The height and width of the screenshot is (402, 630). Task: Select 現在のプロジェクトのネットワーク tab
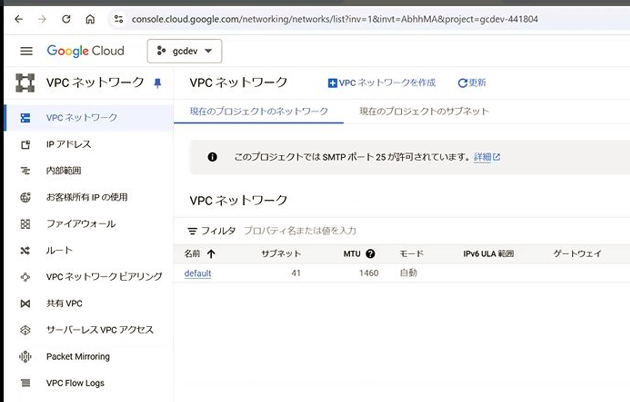(258, 111)
